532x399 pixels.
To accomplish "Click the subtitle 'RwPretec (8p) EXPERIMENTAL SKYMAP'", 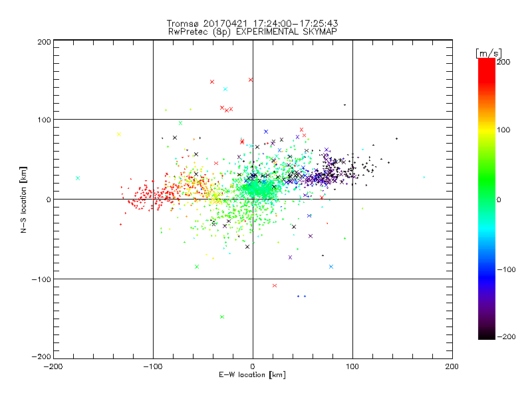I will [253, 32].
